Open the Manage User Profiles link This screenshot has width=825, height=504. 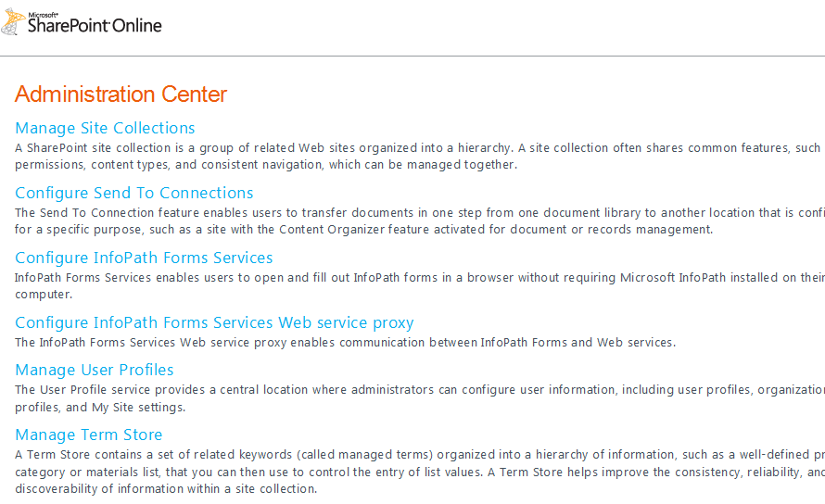click(x=95, y=370)
